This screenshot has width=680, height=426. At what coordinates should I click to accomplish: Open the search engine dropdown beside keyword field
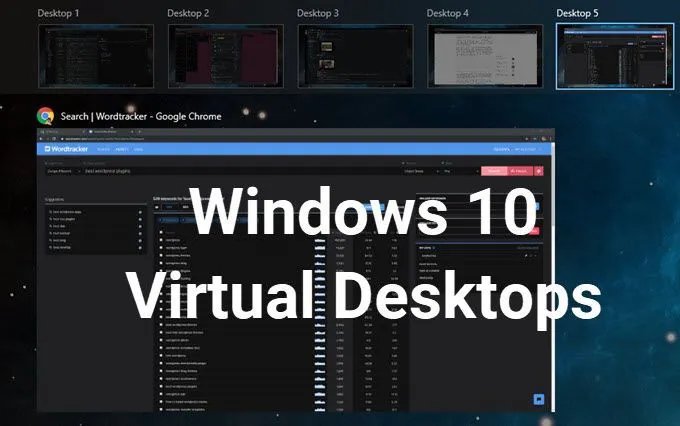(63, 171)
